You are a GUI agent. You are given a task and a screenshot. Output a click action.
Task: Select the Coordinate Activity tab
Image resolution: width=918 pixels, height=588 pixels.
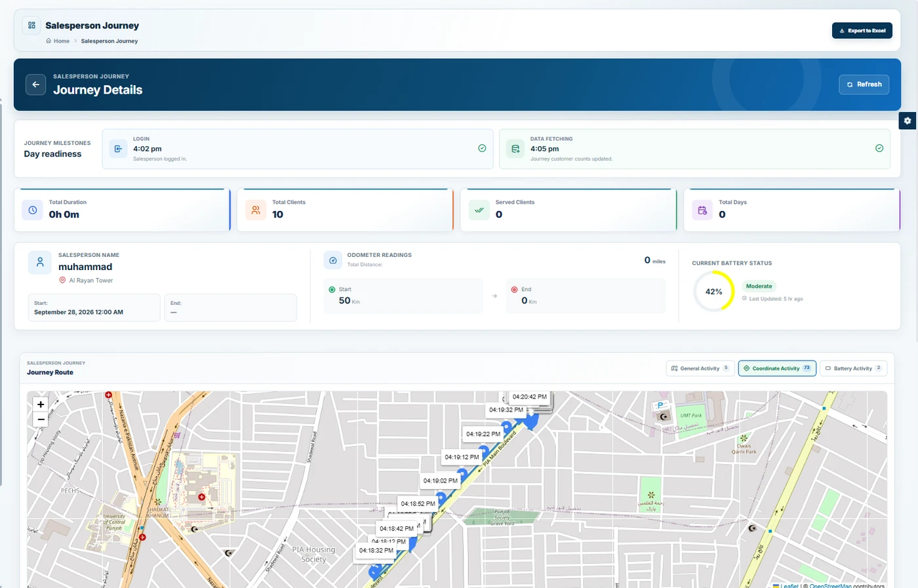click(x=777, y=368)
